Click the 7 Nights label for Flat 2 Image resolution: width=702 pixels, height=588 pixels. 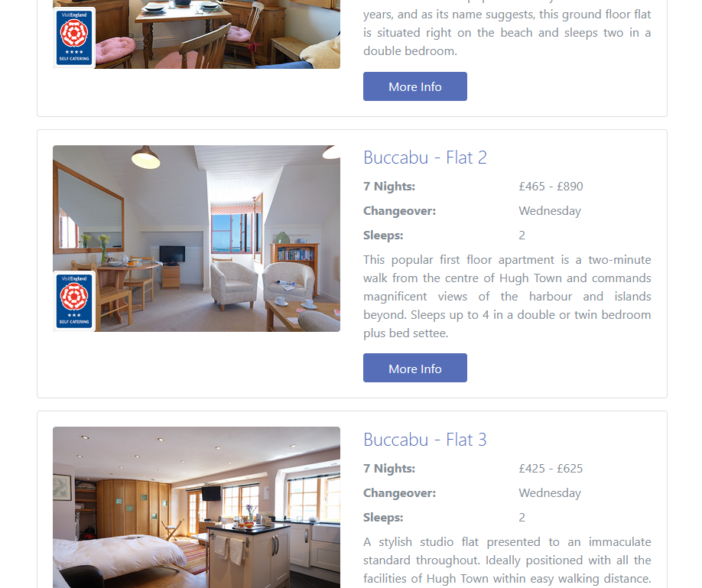pyautogui.click(x=389, y=187)
